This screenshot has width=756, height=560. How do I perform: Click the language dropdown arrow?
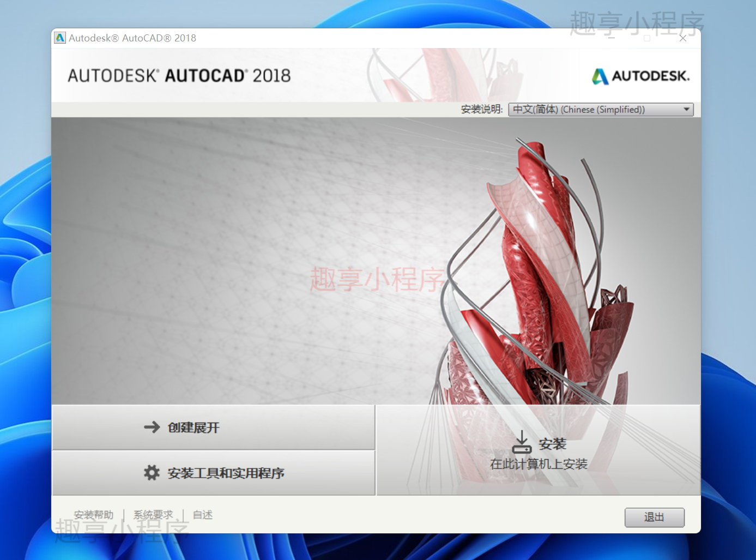[687, 110]
